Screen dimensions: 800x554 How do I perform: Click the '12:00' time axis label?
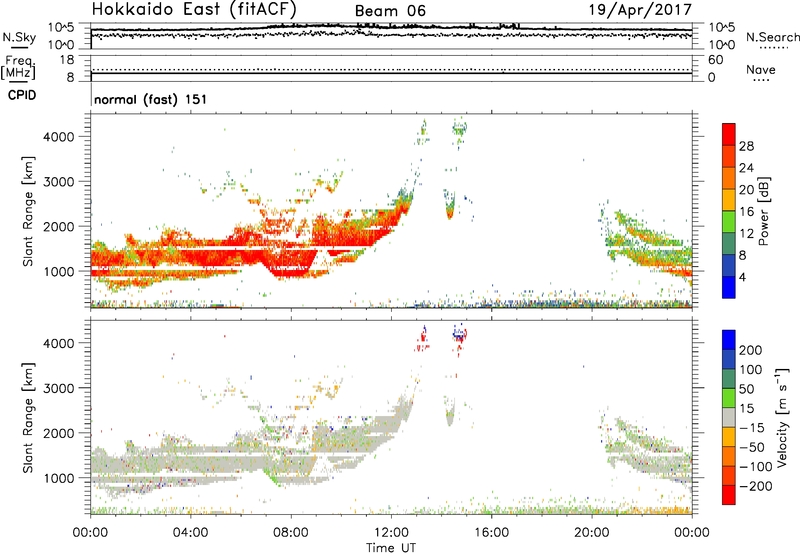coord(391,533)
